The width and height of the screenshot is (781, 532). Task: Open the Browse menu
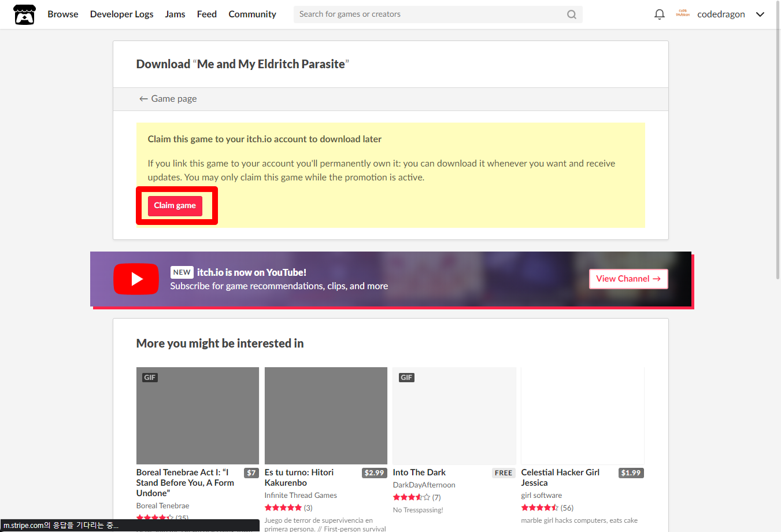pos(63,14)
